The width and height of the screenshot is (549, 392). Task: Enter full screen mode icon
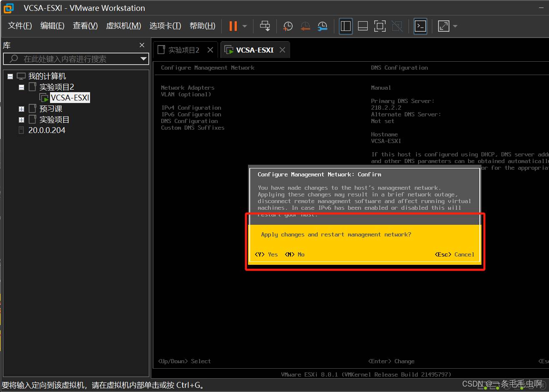pyautogui.click(x=380, y=26)
